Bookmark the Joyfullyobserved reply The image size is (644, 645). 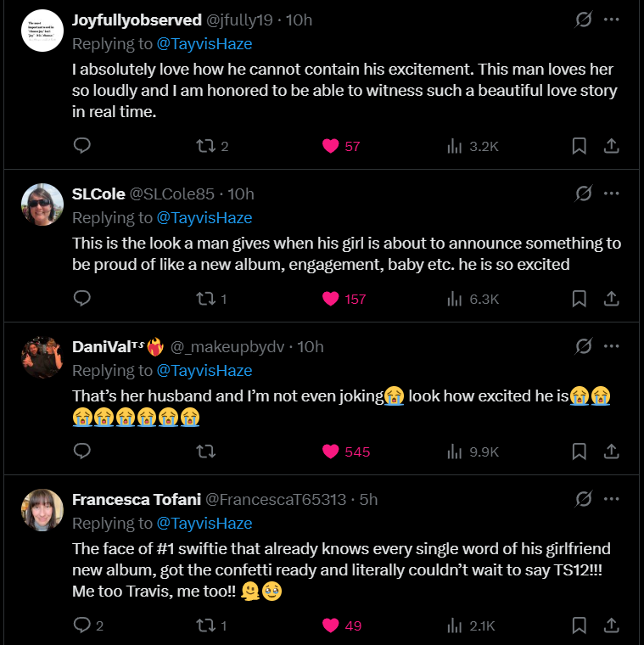coord(579,146)
